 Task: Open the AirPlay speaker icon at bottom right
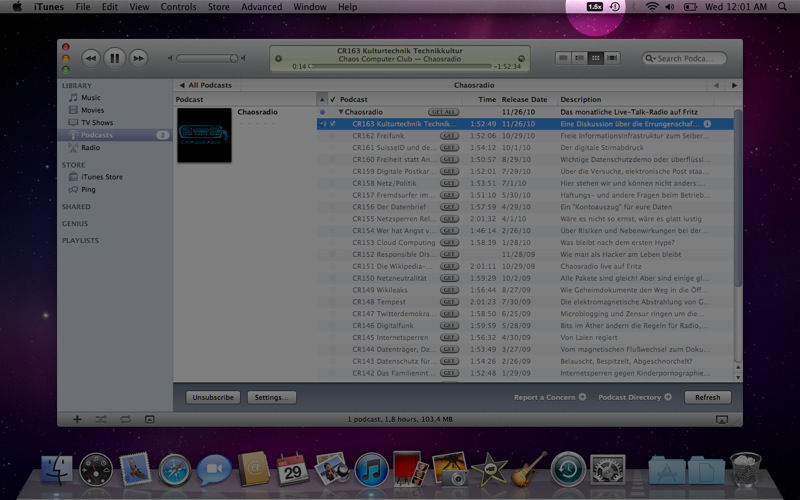click(721, 419)
